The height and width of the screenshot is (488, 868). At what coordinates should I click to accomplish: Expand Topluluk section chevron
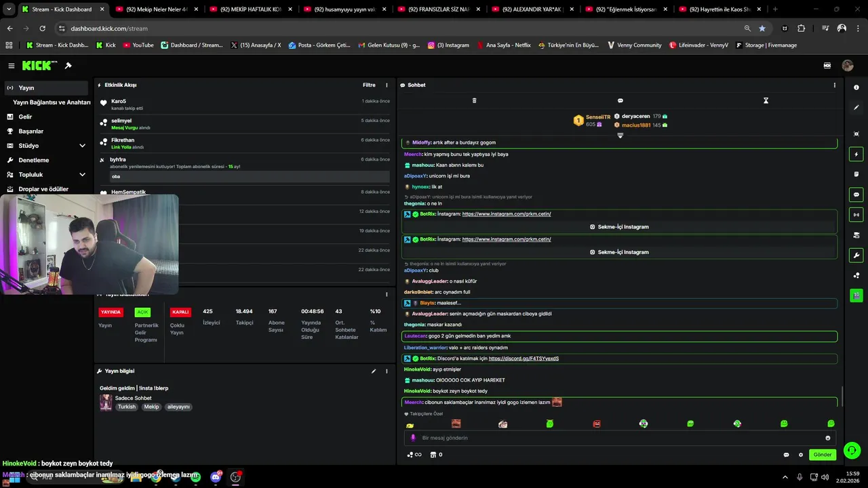pyautogui.click(x=82, y=175)
